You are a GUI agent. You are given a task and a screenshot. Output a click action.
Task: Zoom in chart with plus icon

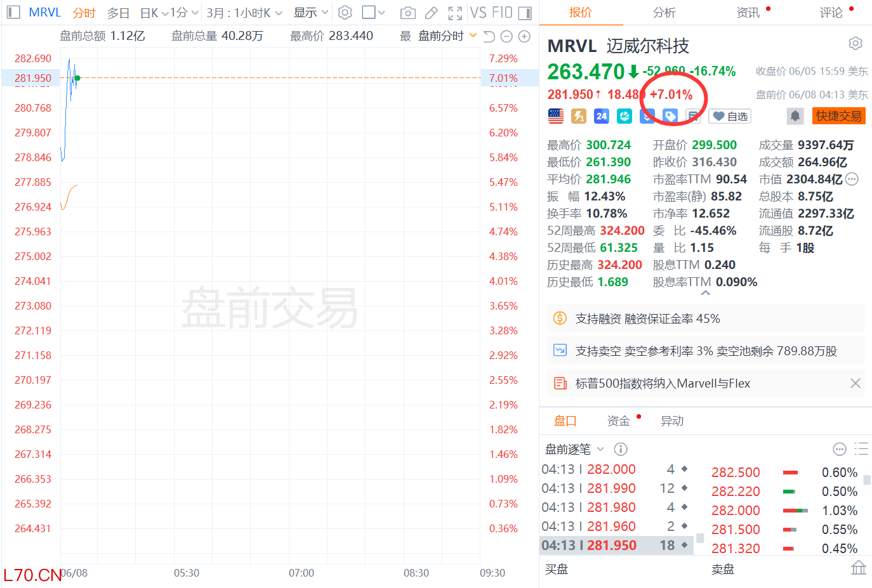click(524, 36)
